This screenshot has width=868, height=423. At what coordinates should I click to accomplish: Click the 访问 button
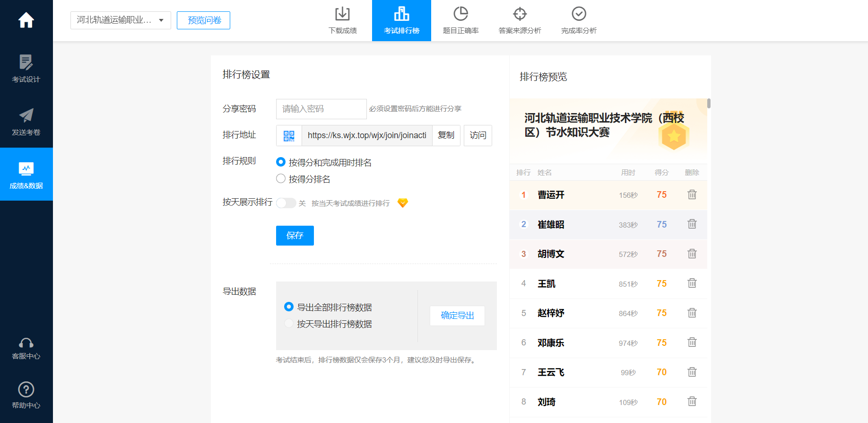tap(478, 136)
